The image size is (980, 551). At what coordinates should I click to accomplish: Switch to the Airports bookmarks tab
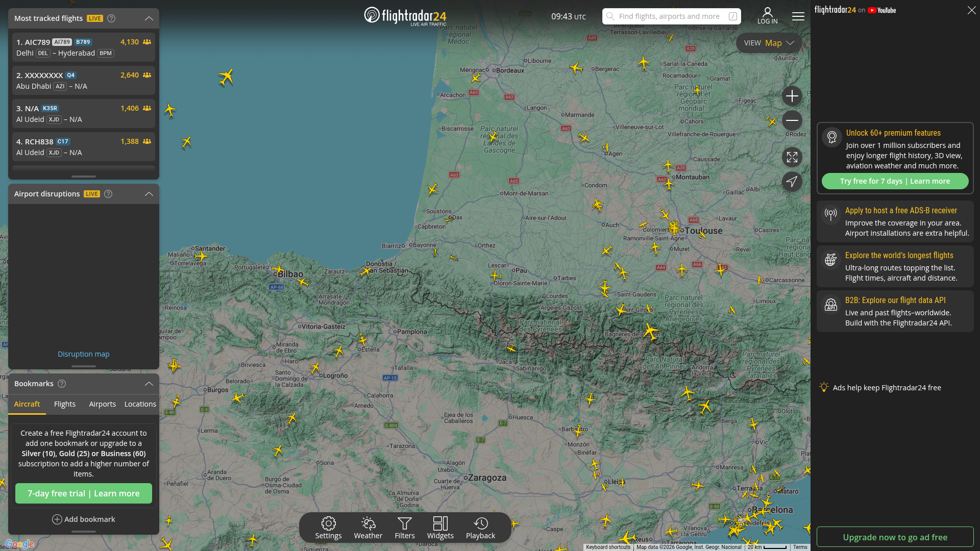pyautogui.click(x=102, y=404)
